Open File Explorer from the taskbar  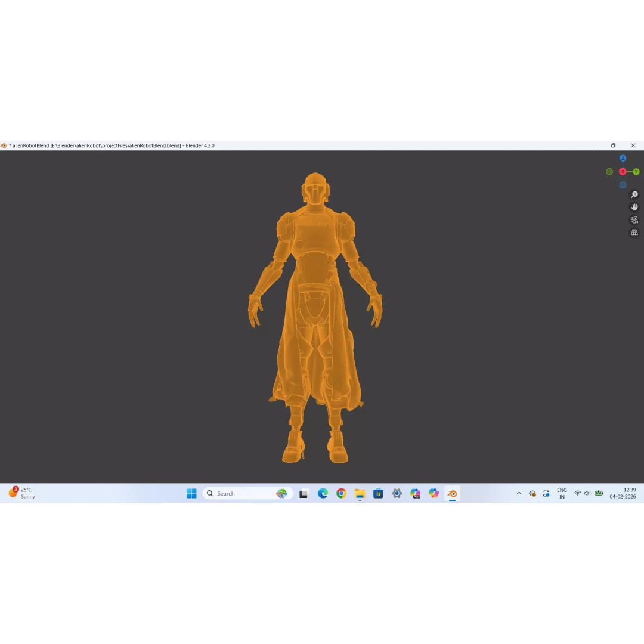pos(360,493)
